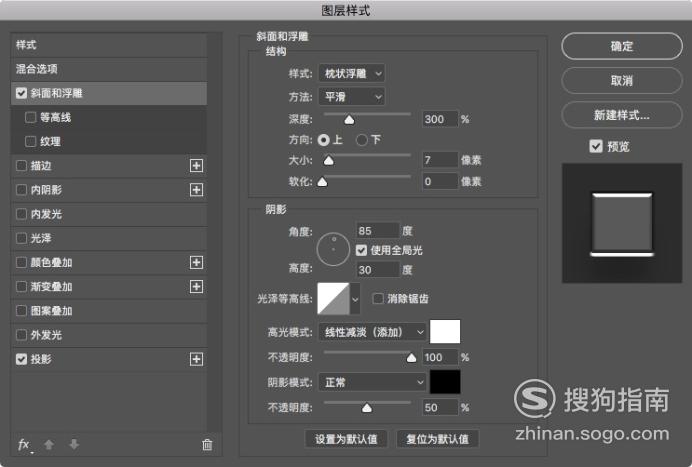Click the 角度 field showing 85
This screenshot has height=467, width=692.
[378, 231]
